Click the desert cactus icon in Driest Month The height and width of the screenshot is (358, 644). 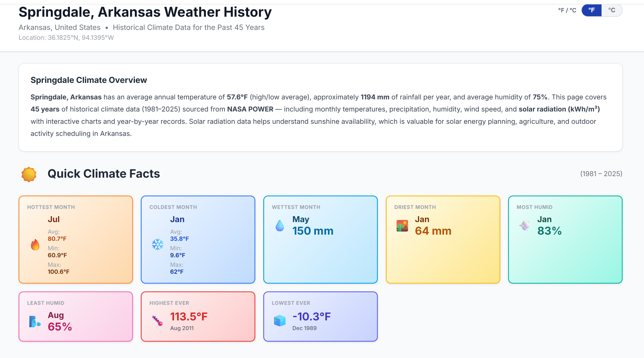(x=402, y=225)
